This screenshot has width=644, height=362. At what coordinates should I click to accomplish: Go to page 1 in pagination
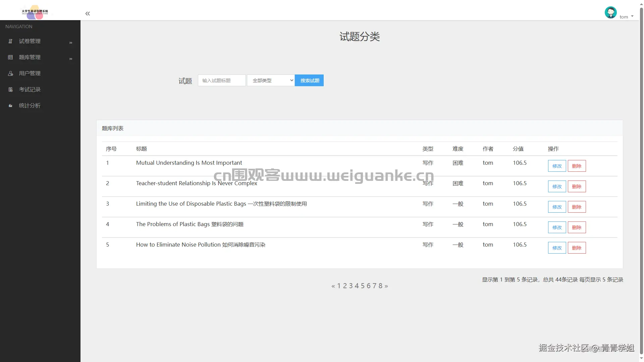(x=339, y=286)
